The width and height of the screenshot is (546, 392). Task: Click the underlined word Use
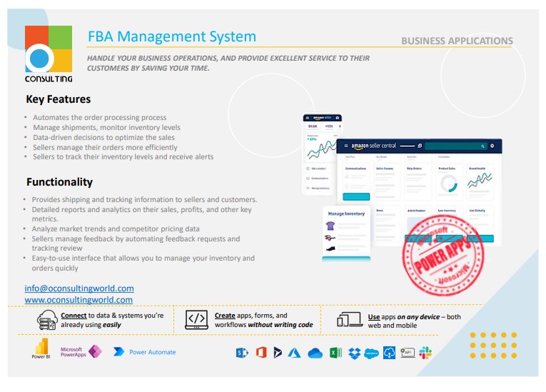pos(373,317)
